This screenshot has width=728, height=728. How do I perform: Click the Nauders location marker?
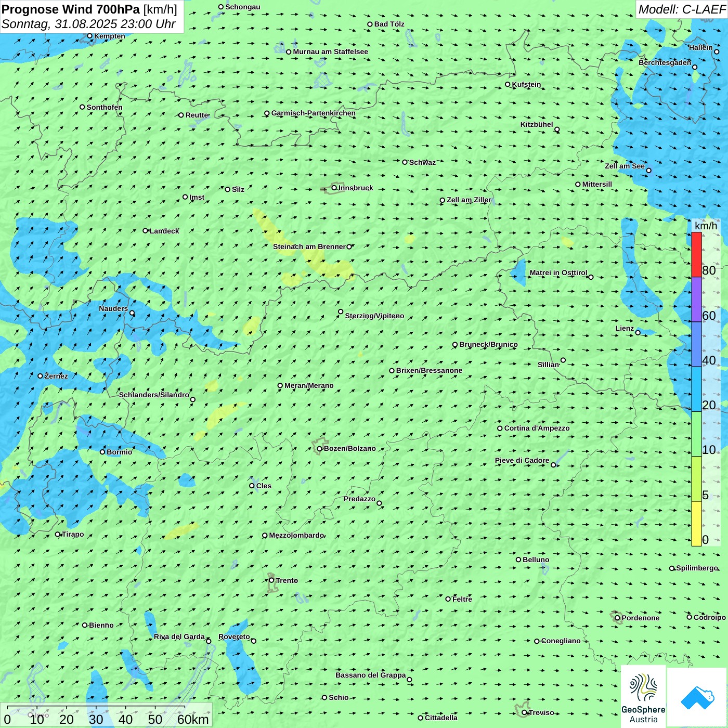(x=132, y=313)
